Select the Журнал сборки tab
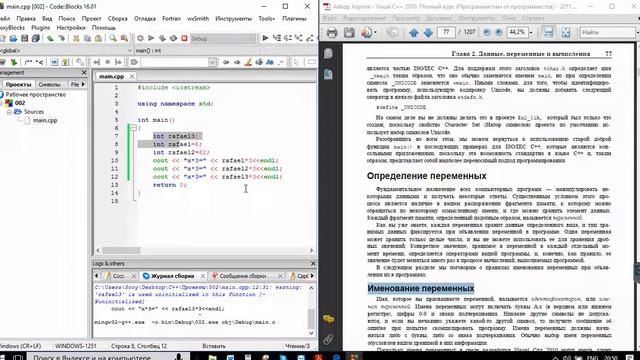Viewport: 640px width, 360px height. (173, 276)
